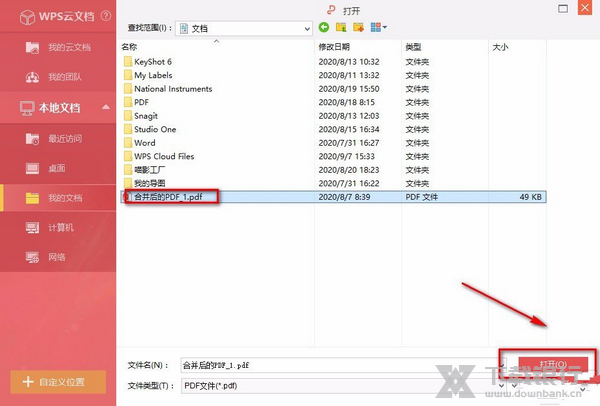Viewport: 600px width, 406px height.
Task: Click the PDF 文件 type cell
Action: pyautogui.click(x=422, y=197)
